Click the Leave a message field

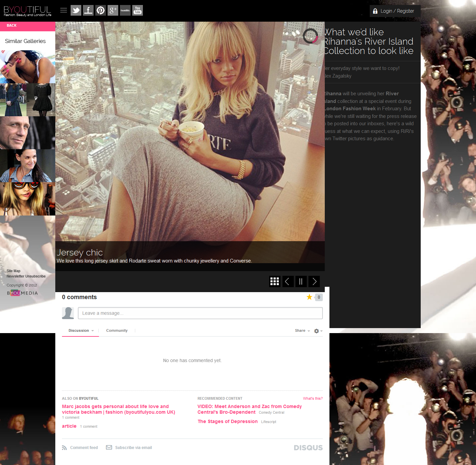(200, 313)
